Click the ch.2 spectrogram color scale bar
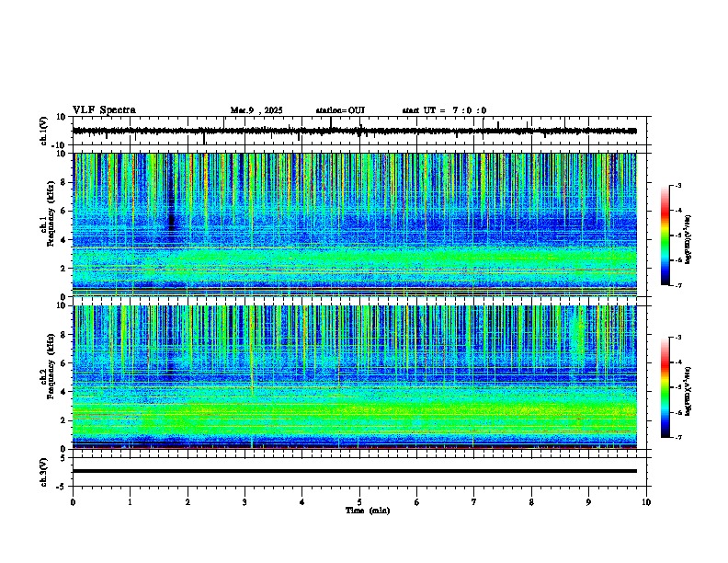 pyautogui.click(x=665, y=387)
